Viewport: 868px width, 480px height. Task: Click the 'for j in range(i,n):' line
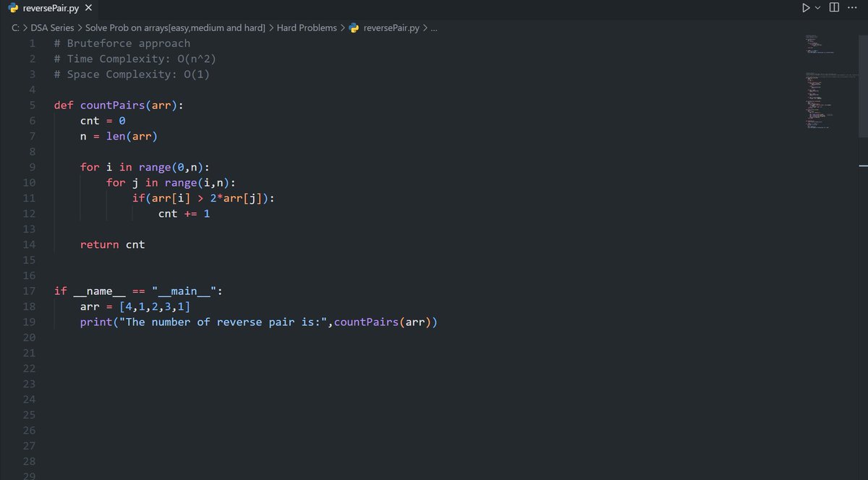tap(171, 183)
